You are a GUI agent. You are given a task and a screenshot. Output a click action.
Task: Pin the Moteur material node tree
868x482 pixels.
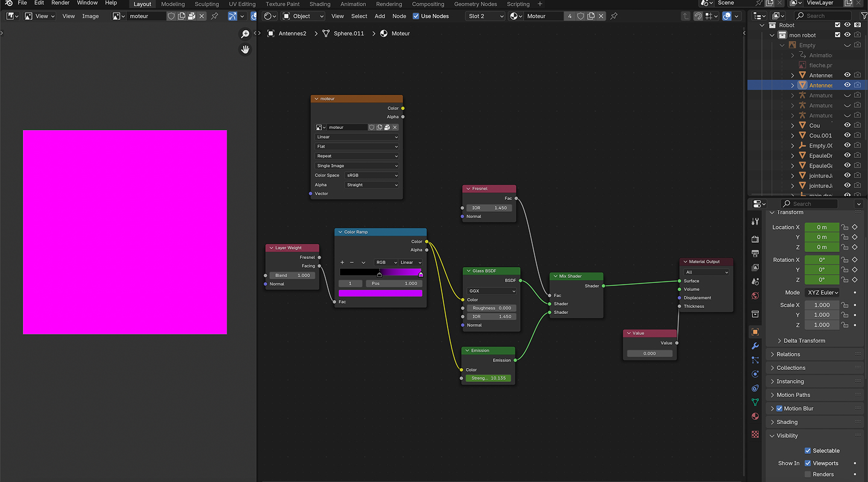[x=614, y=16]
